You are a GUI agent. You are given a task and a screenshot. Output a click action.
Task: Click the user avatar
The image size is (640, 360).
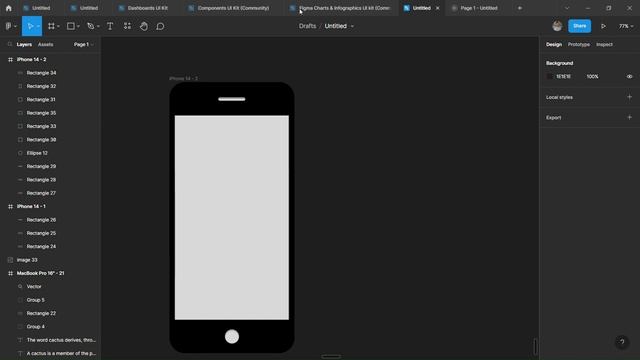557,26
